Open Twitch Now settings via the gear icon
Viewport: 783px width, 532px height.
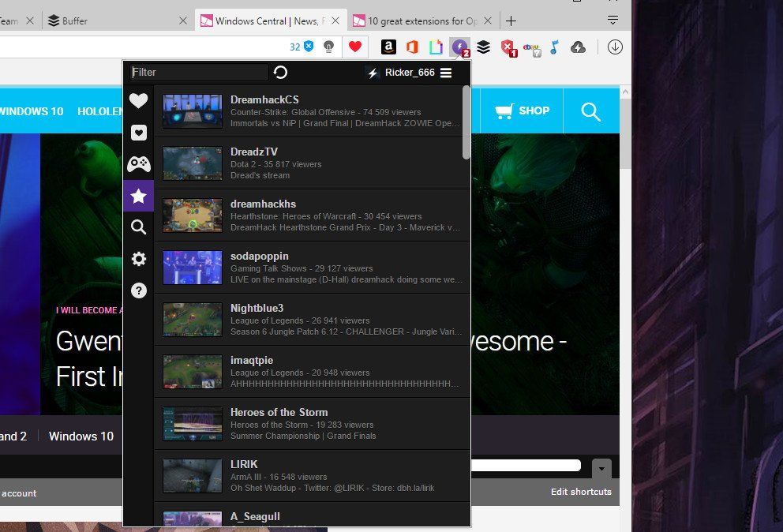[138, 258]
